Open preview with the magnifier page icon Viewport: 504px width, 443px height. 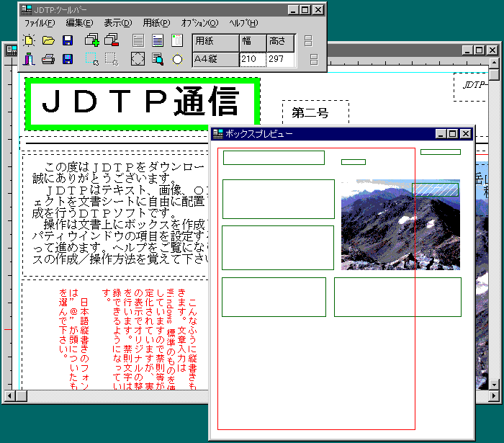pos(158,59)
